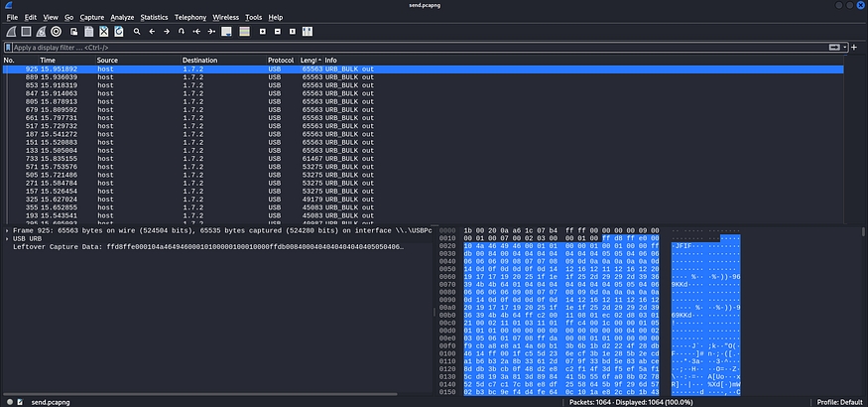Click the Stop capture toolbar icon
Image resolution: width=868 pixels, height=407 pixels.
coord(25,31)
